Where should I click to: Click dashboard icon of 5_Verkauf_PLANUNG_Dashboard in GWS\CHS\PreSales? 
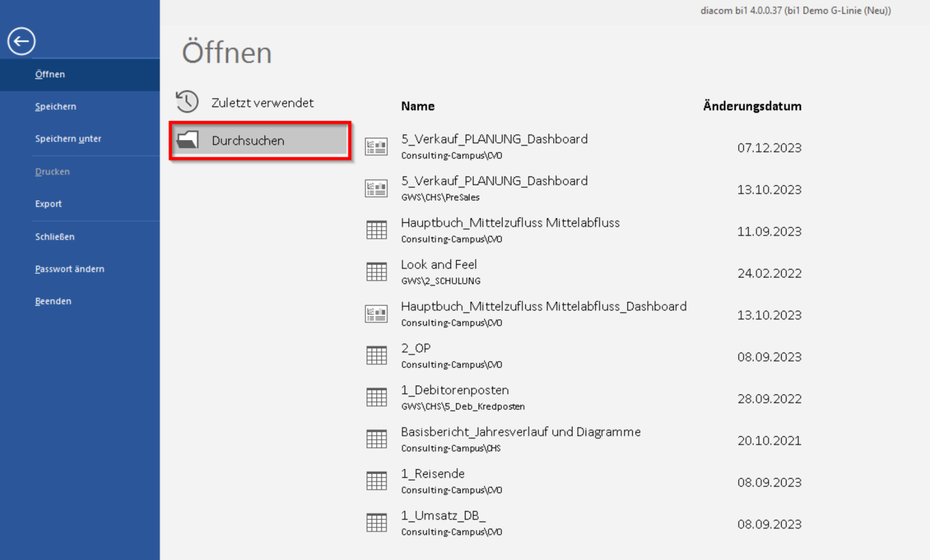pyautogui.click(x=376, y=188)
